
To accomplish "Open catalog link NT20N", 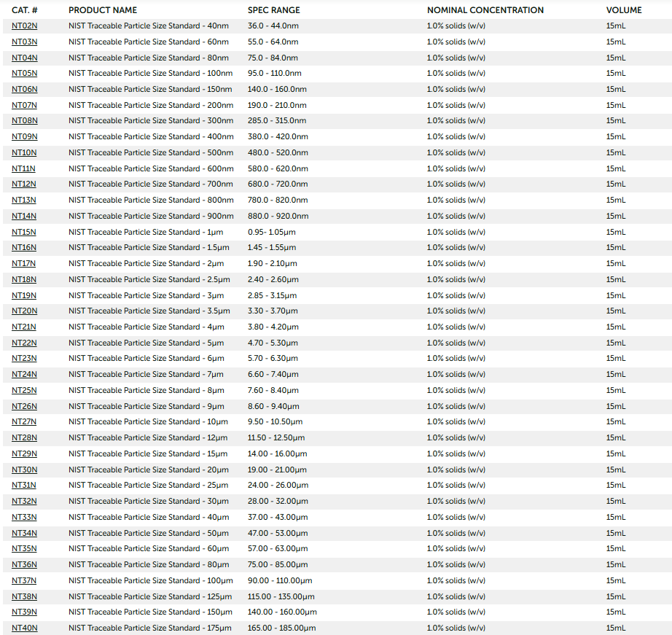I will (25, 311).
